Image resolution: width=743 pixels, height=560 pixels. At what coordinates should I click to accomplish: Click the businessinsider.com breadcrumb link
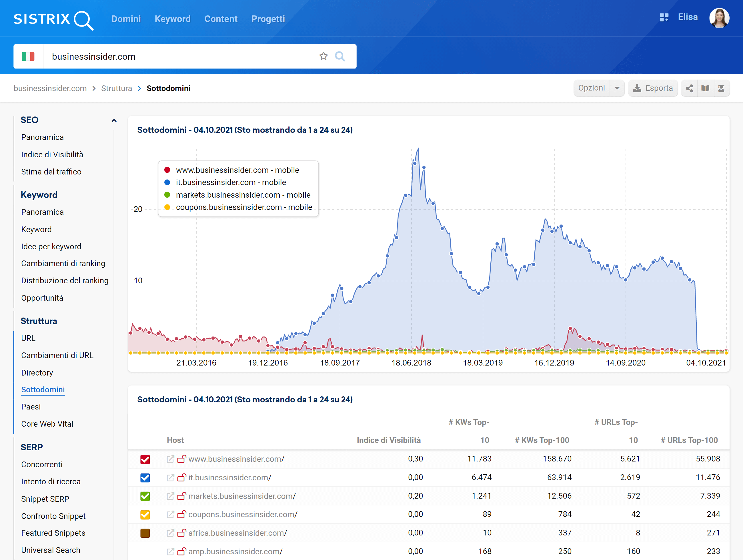click(x=50, y=88)
